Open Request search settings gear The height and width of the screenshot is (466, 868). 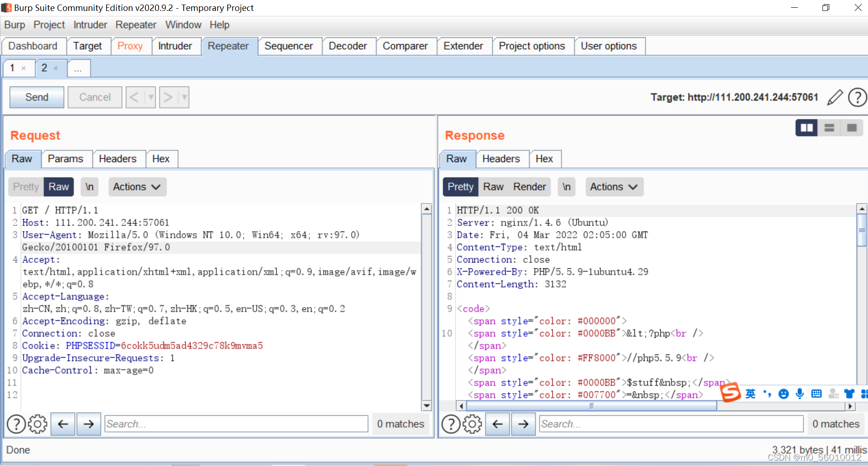(37, 424)
